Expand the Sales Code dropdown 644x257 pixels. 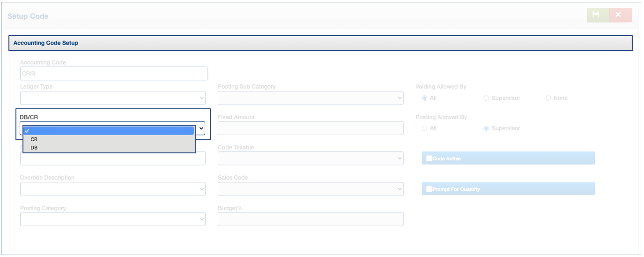click(x=310, y=189)
